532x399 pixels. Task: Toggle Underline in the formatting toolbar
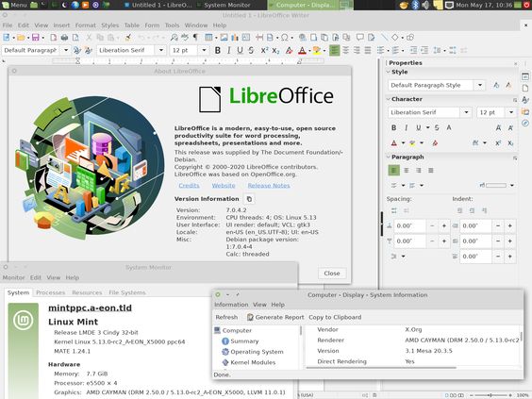click(x=240, y=50)
